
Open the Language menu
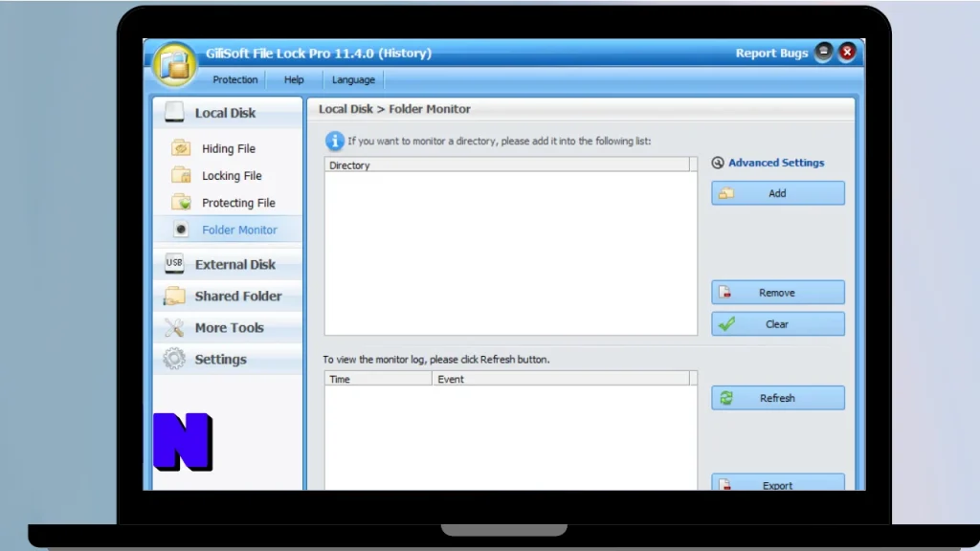353,79
